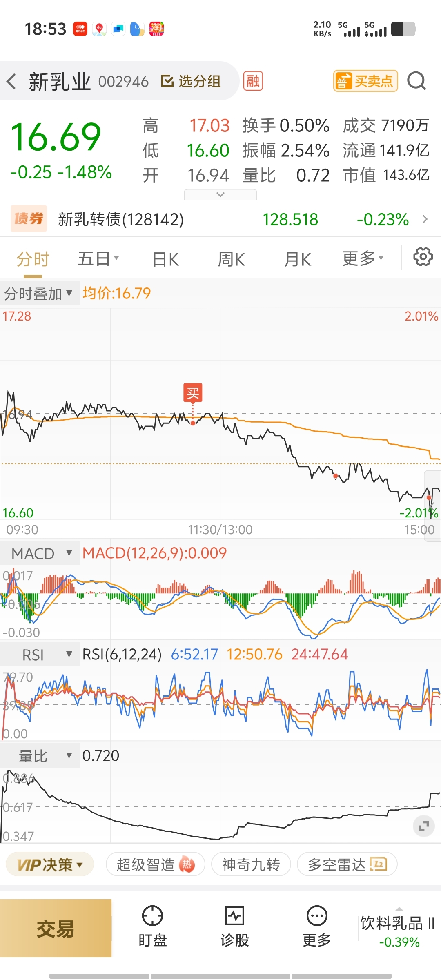This screenshot has width=441, height=980.
Task: Open the 买卖点 buy-sell points button
Action: tap(365, 81)
